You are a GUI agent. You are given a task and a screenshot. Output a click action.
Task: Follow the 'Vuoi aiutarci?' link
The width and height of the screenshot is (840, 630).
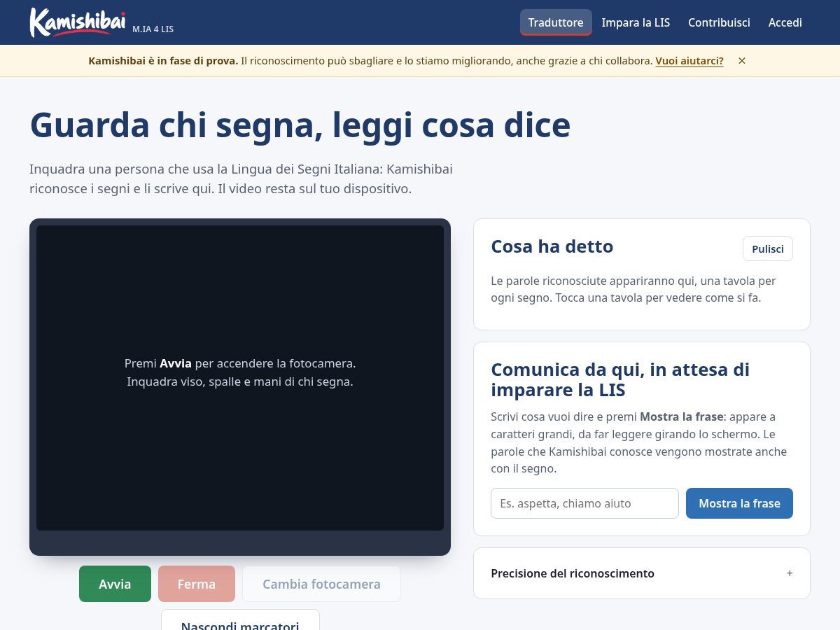(689, 61)
